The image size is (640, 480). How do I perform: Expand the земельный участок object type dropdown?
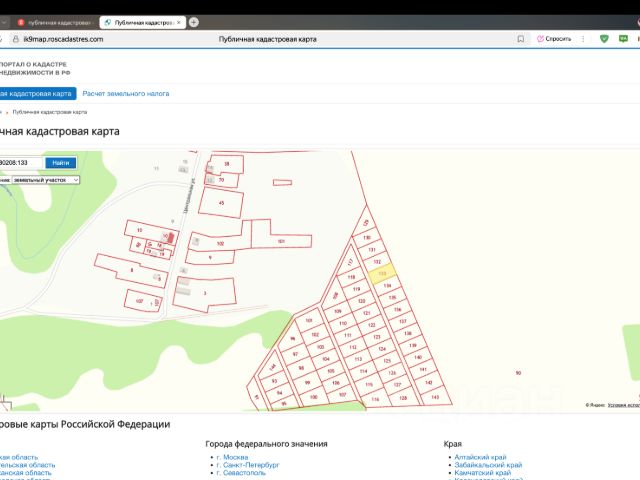pyautogui.click(x=45, y=180)
